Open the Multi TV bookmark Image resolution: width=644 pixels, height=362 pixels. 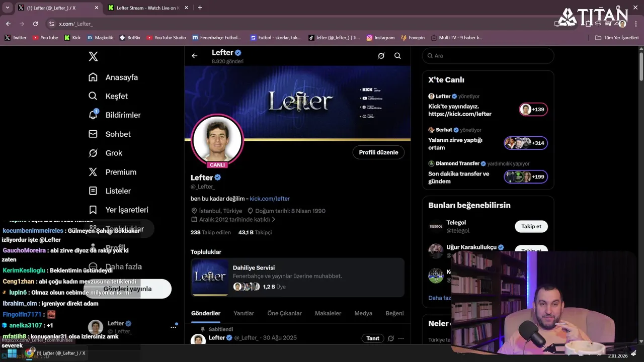tap(456, 38)
